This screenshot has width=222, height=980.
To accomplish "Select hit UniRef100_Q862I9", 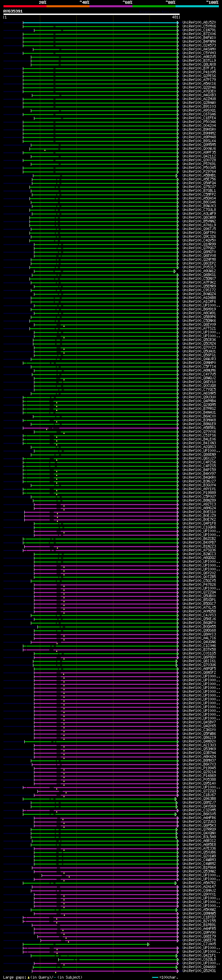I will tap(199, 737).
